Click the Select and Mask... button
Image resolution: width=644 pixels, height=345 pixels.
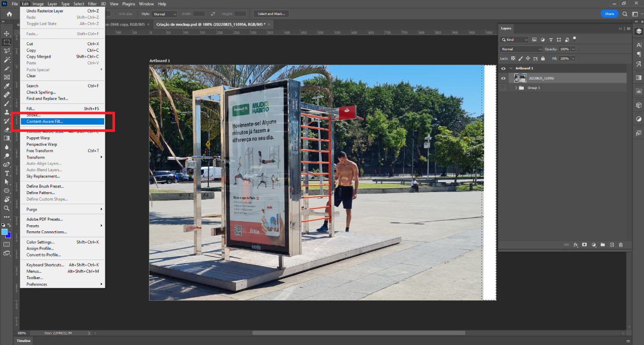(x=270, y=14)
